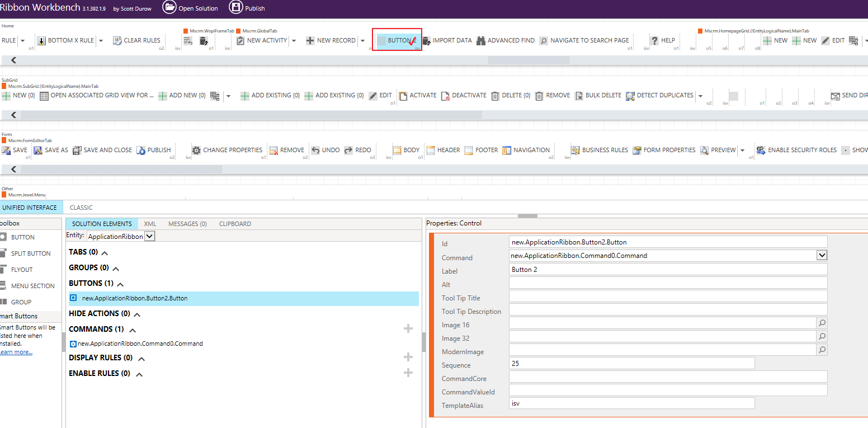Collapse the COMMANDS (1) section
Viewport: 868px width, 428px height.
[133, 330]
